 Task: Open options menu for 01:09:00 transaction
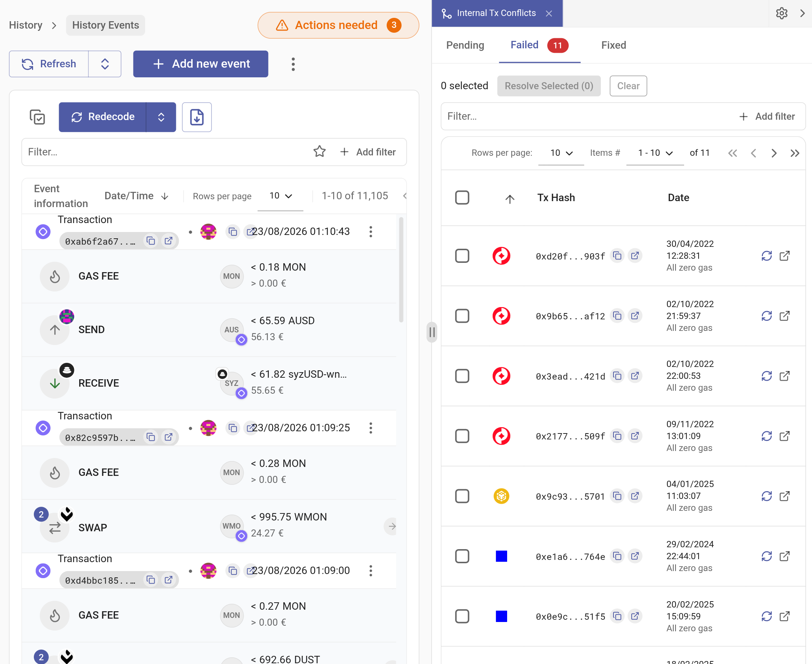tap(370, 570)
